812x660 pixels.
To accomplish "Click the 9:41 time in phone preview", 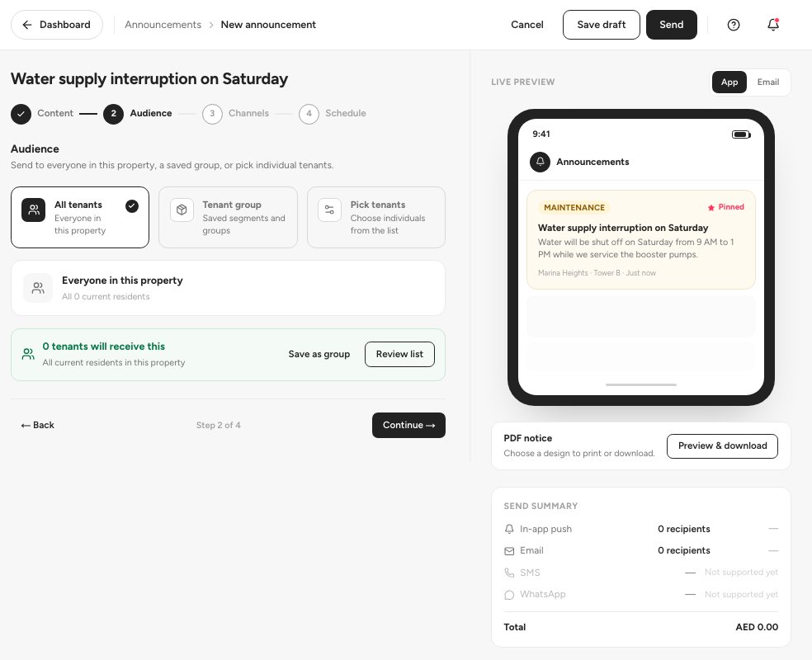I will click(541, 134).
